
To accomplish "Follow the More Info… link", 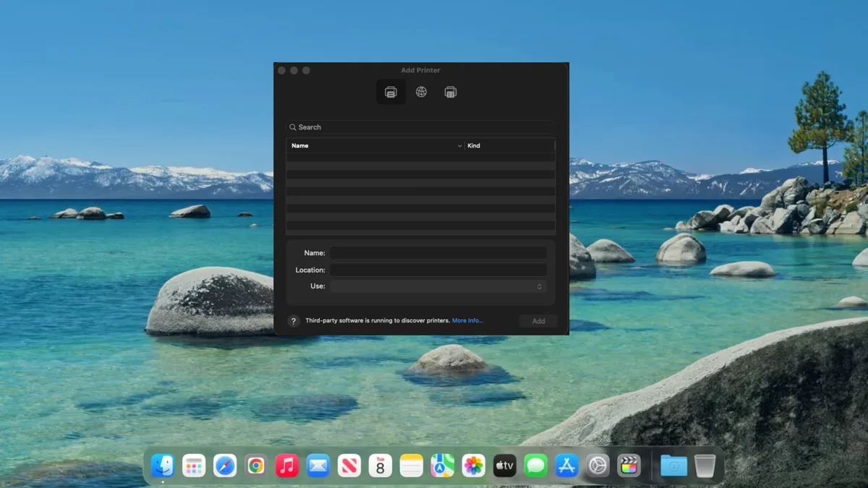I will (467, 320).
